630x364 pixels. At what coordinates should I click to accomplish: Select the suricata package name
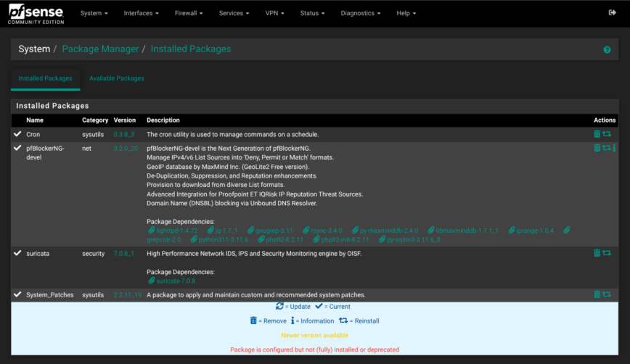(38, 254)
